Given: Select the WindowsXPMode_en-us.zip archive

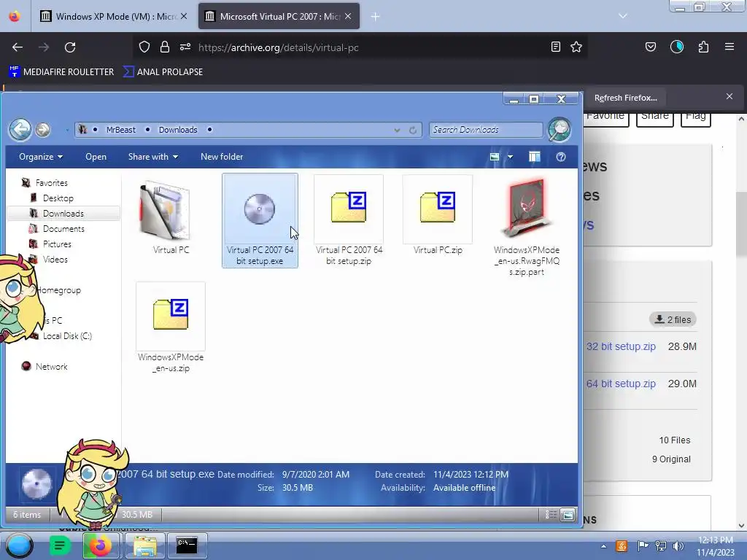Looking at the screenshot, I should pyautogui.click(x=171, y=327).
